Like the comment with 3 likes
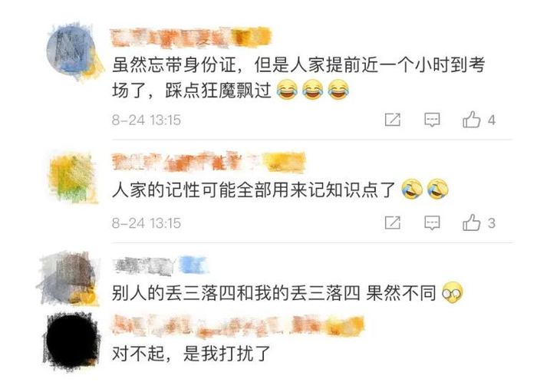 pos(472,222)
